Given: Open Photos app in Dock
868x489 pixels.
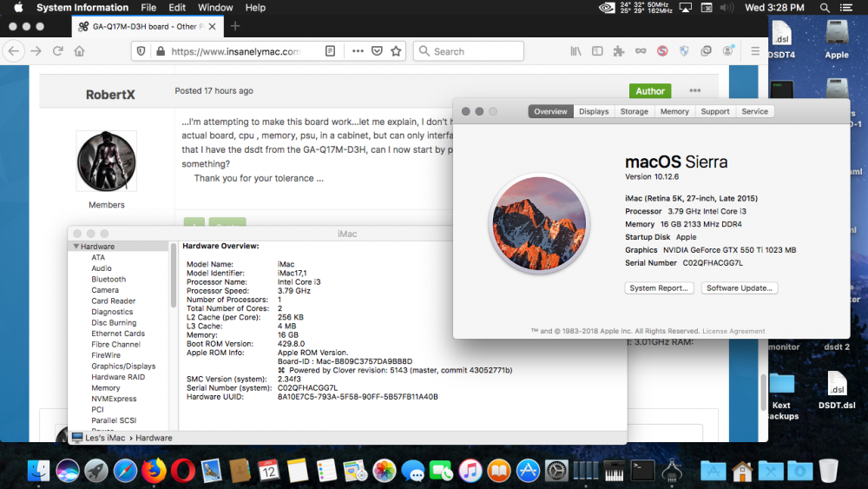Looking at the screenshot, I should coord(385,471).
